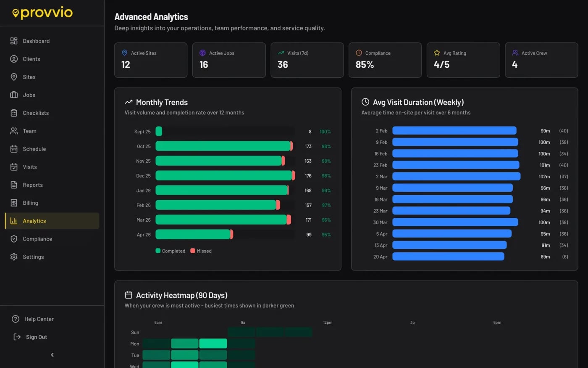Click the Visits calendar-check icon
588x368 pixels.
pos(14,167)
